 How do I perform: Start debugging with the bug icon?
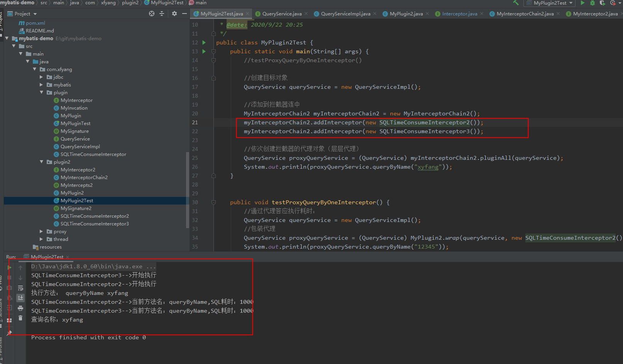pyautogui.click(x=593, y=3)
